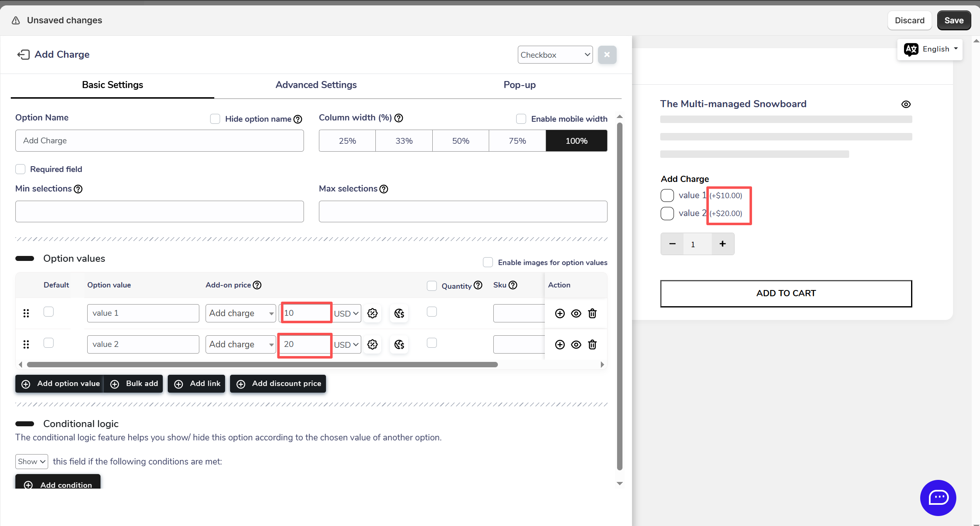Open the Checkbox option type dropdown
The width and height of the screenshot is (980, 526).
pyautogui.click(x=555, y=55)
